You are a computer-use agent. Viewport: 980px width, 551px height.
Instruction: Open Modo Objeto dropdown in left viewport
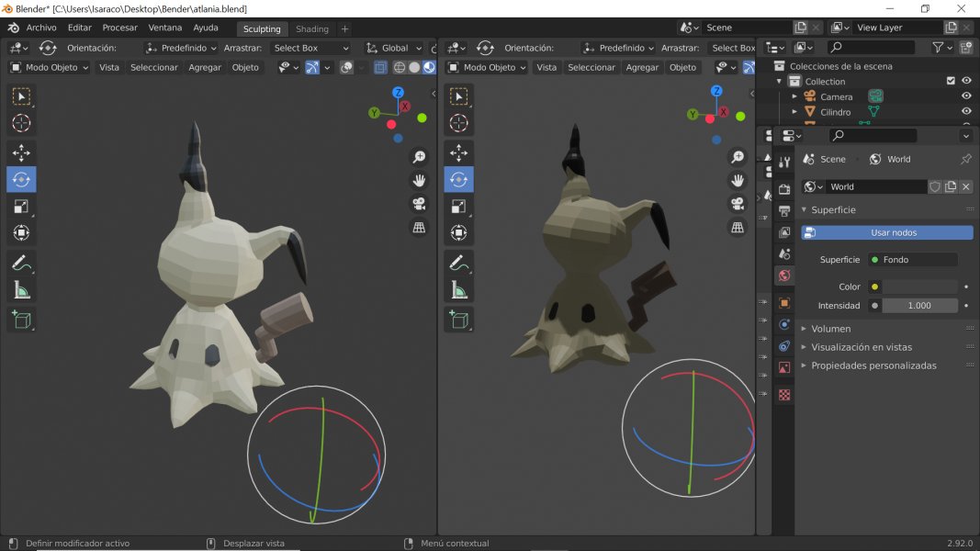[50, 67]
